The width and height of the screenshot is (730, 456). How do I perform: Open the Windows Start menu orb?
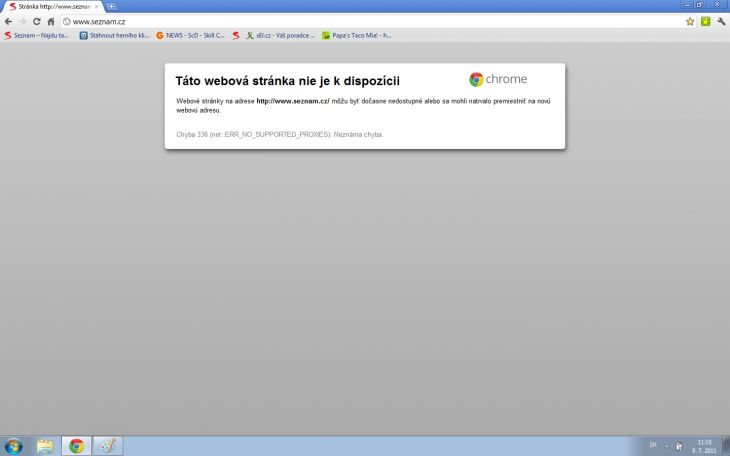13,446
